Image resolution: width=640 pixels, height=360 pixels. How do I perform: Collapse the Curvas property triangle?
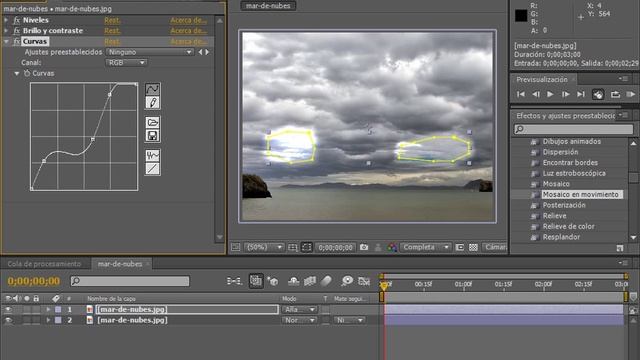[17, 73]
